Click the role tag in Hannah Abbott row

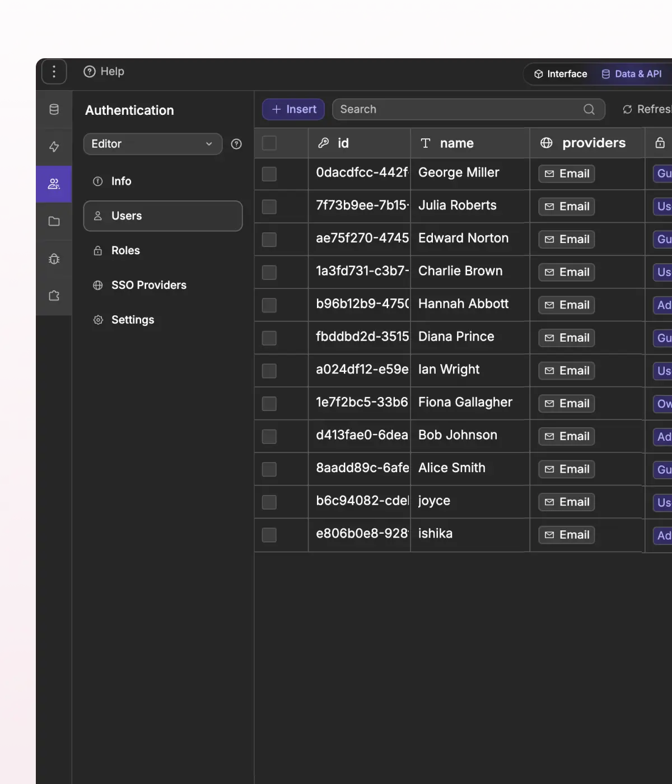click(x=663, y=305)
